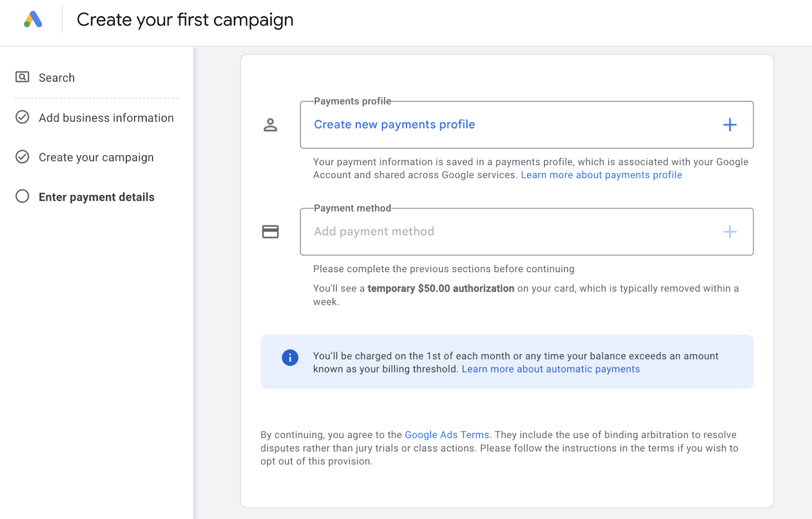Screen dimensions: 812x519
Task: Select Search from the sidebar menu
Action: click(56, 77)
